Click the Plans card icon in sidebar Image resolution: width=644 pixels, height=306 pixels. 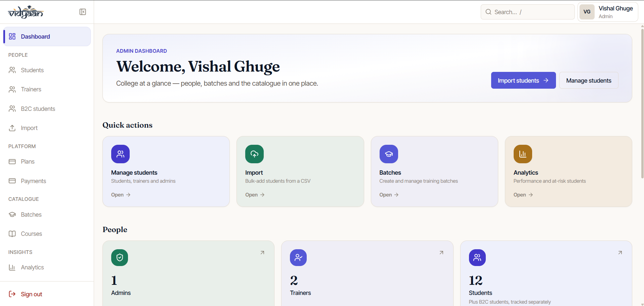click(x=12, y=162)
